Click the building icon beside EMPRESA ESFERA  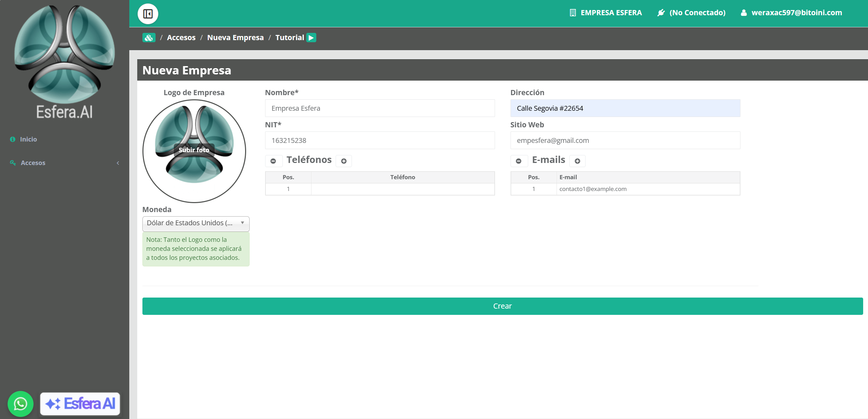(x=573, y=13)
